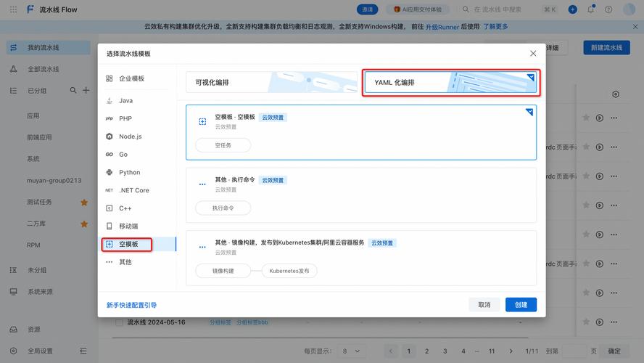Click 新建流水线 button
Screen dimensions: 644x363
pos(606,48)
